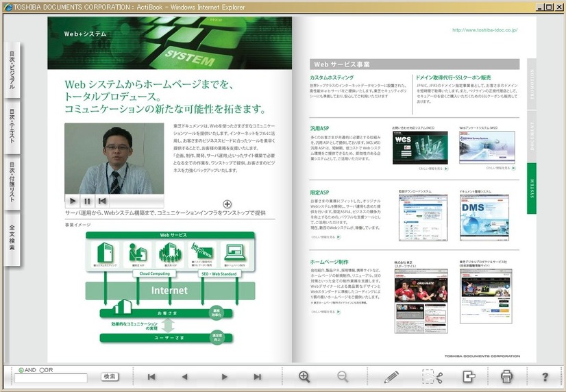Image resolution: width=566 pixels, height=392 pixels.
Task: Click the http://www domain icon in the diagram
Action: (x=201, y=251)
